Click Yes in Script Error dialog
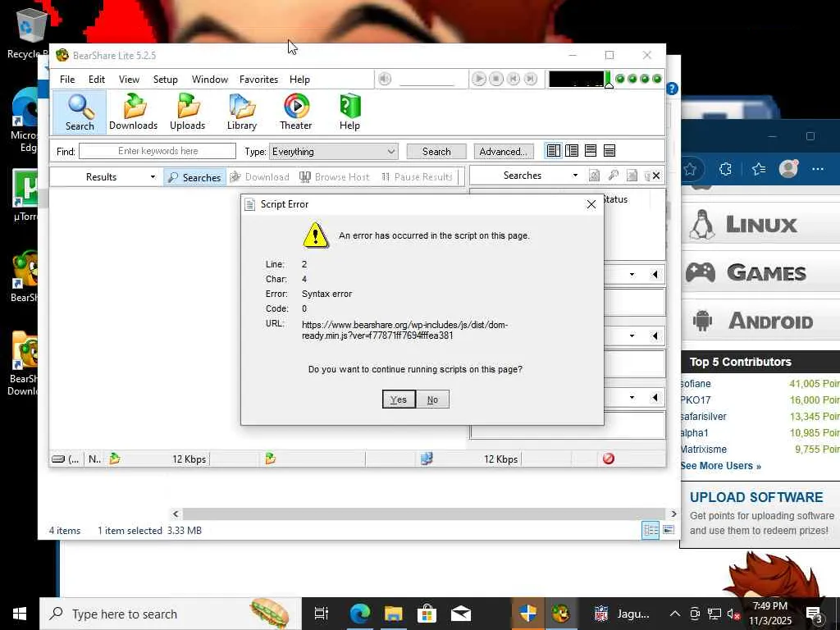 (399, 399)
